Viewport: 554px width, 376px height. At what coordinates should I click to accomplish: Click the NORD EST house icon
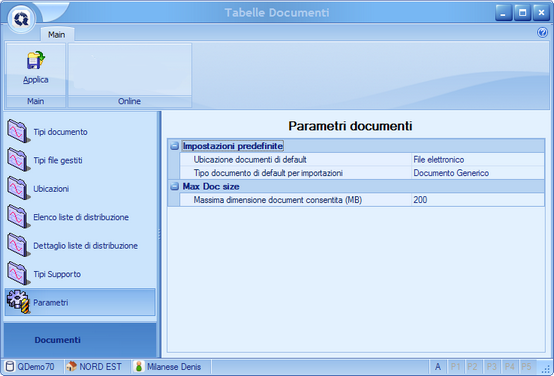pyautogui.click(x=71, y=366)
